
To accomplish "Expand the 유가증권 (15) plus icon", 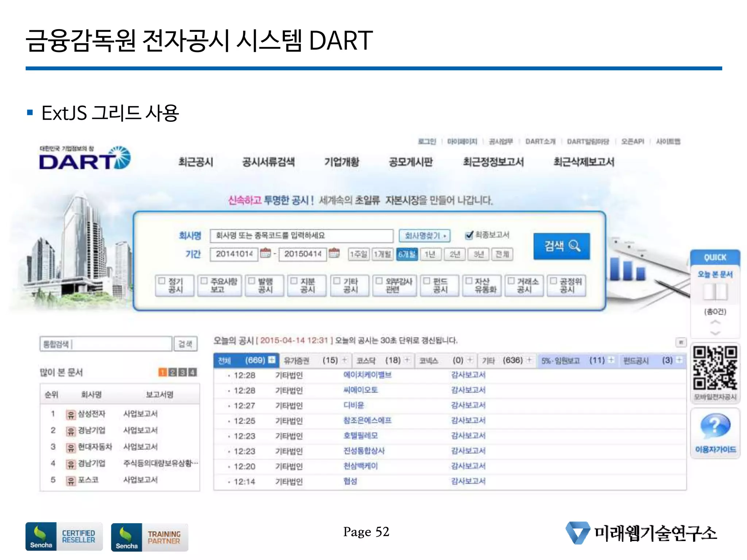I will [345, 360].
